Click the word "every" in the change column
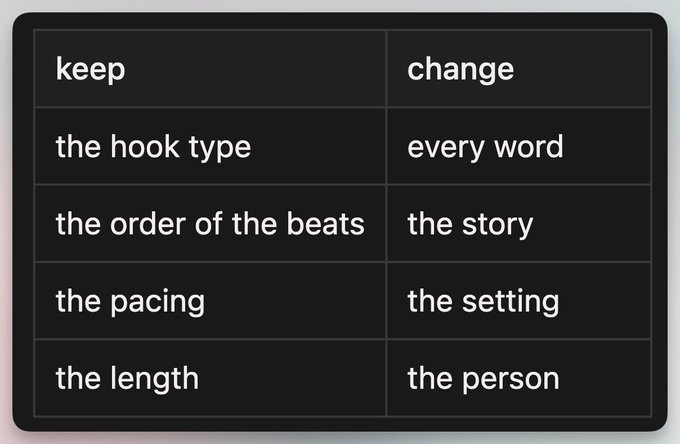 click(446, 148)
